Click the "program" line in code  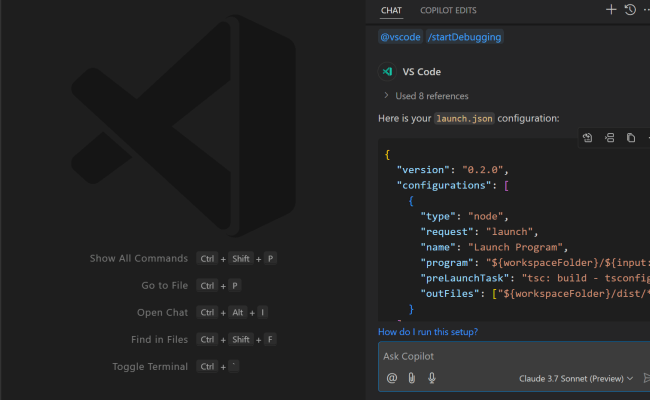click(x=535, y=263)
